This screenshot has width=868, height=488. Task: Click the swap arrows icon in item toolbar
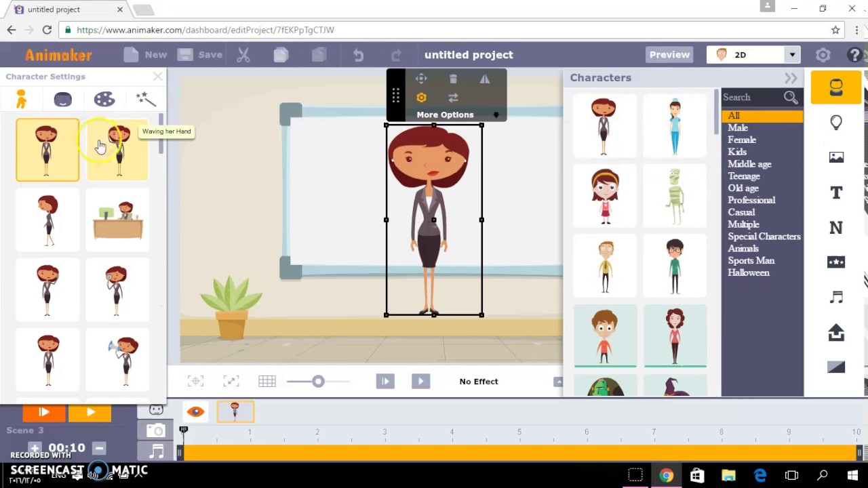[x=453, y=98]
